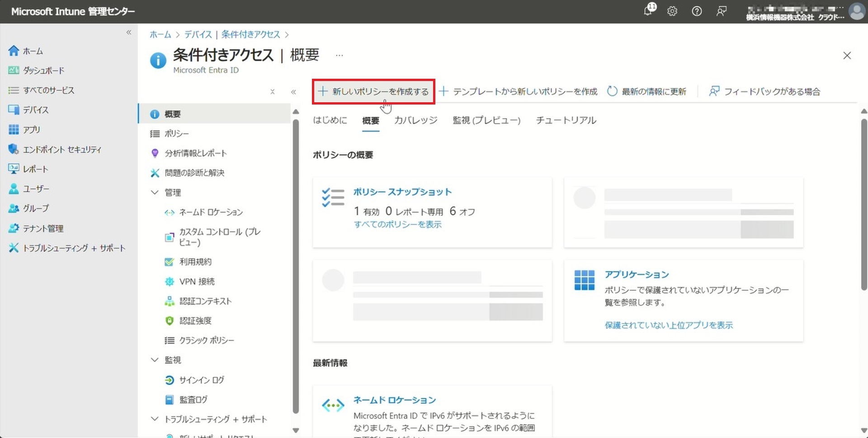The width and height of the screenshot is (868, 438).
Task: Click the resource menu scrollbar thumb
Action: (x=296, y=267)
